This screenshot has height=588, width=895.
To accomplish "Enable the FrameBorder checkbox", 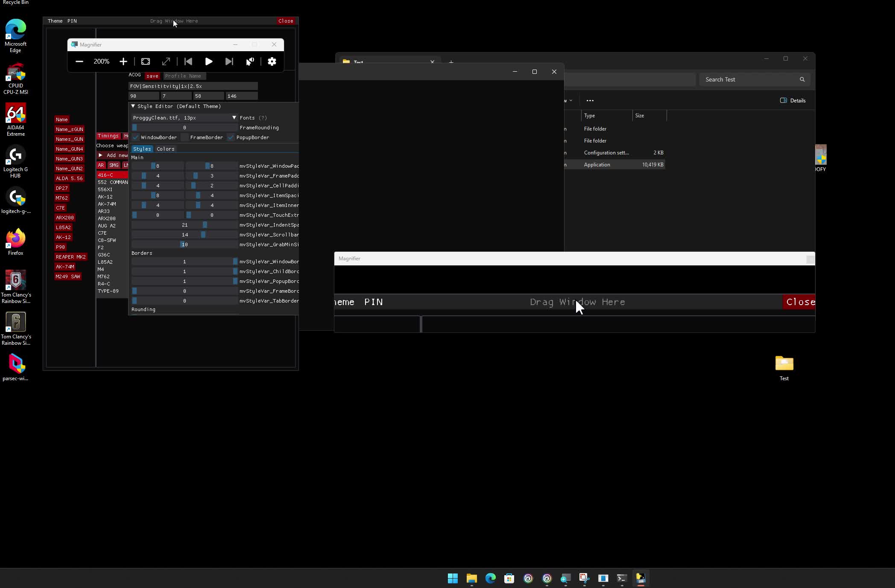I will 185,137.
